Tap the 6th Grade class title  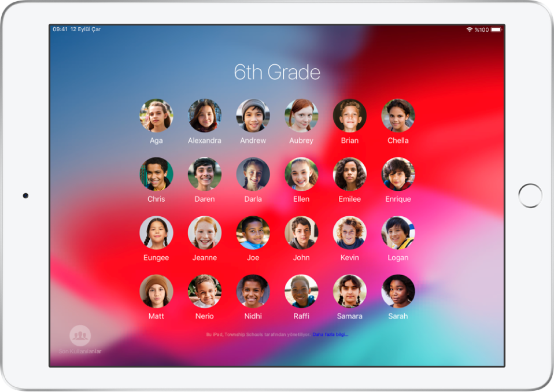277,72
